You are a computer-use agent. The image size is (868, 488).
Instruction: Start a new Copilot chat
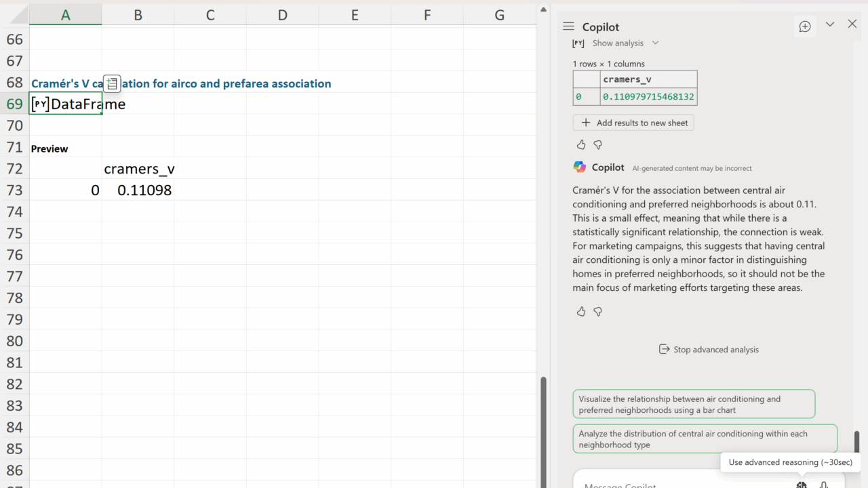tap(805, 26)
